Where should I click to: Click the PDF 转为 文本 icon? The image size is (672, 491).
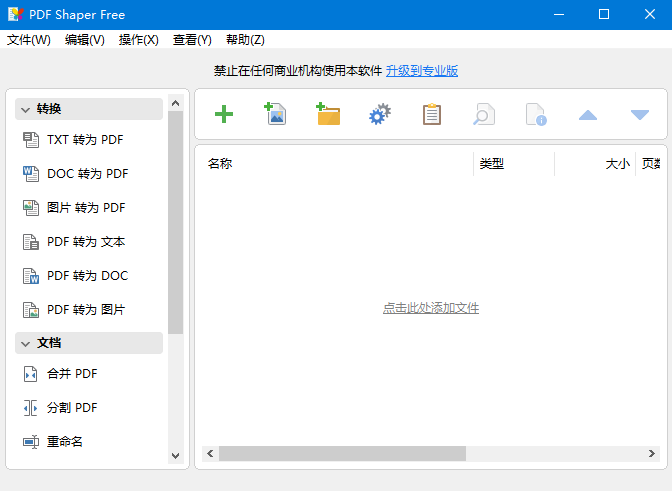coord(31,242)
